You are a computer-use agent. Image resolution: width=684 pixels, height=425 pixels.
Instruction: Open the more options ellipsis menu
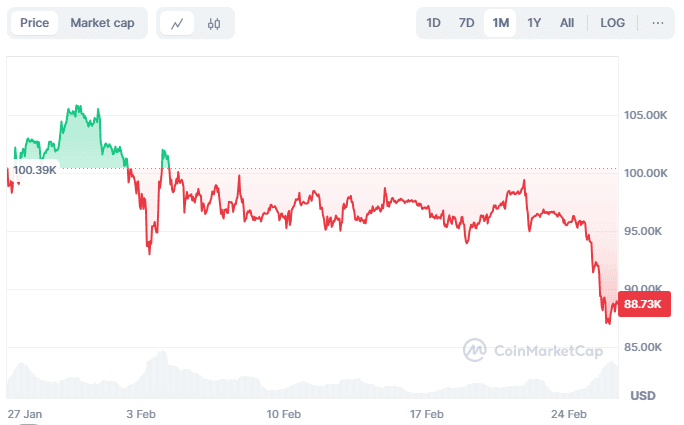(x=657, y=23)
